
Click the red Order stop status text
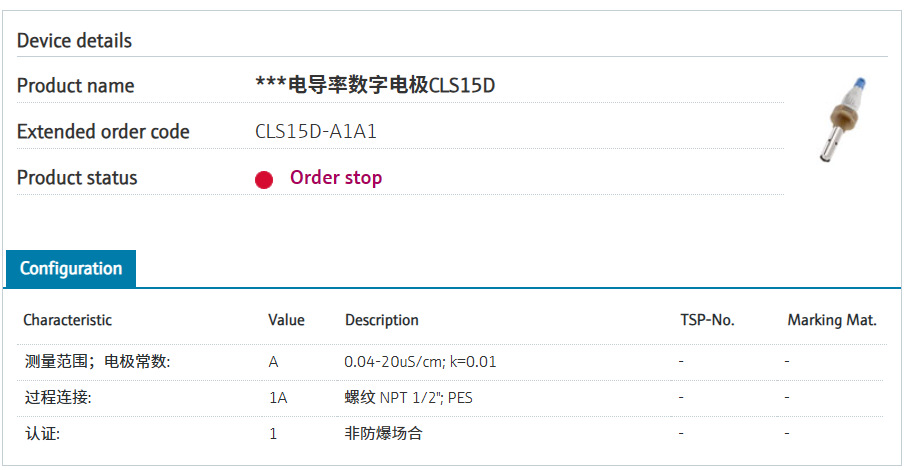(336, 178)
